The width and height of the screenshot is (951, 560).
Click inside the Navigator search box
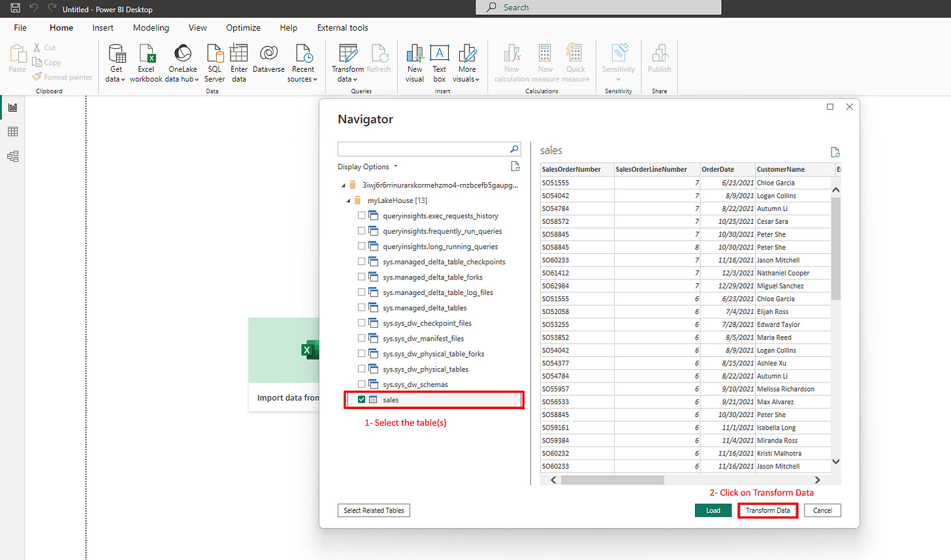coord(425,149)
